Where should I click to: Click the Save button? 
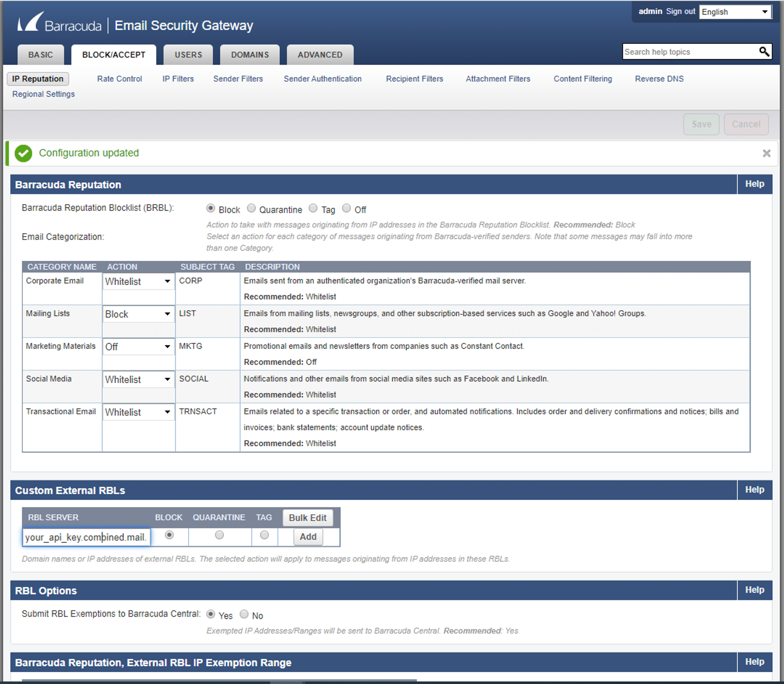point(701,124)
